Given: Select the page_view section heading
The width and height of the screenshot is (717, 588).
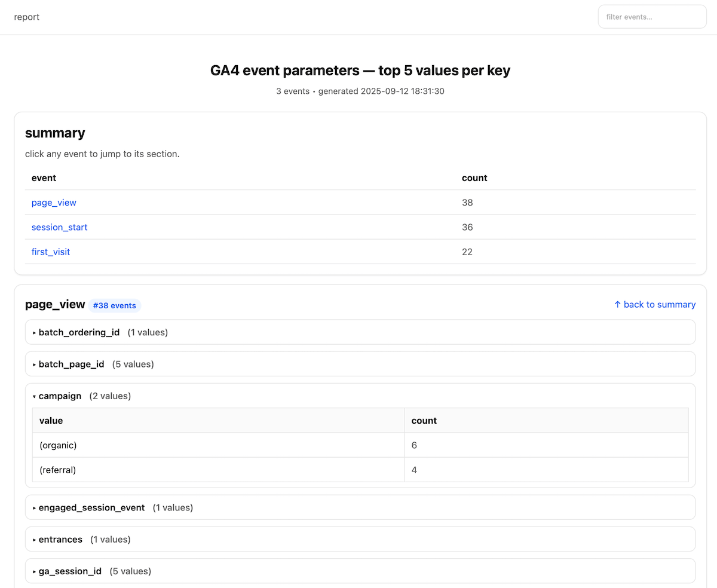Looking at the screenshot, I should [x=55, y=304].
